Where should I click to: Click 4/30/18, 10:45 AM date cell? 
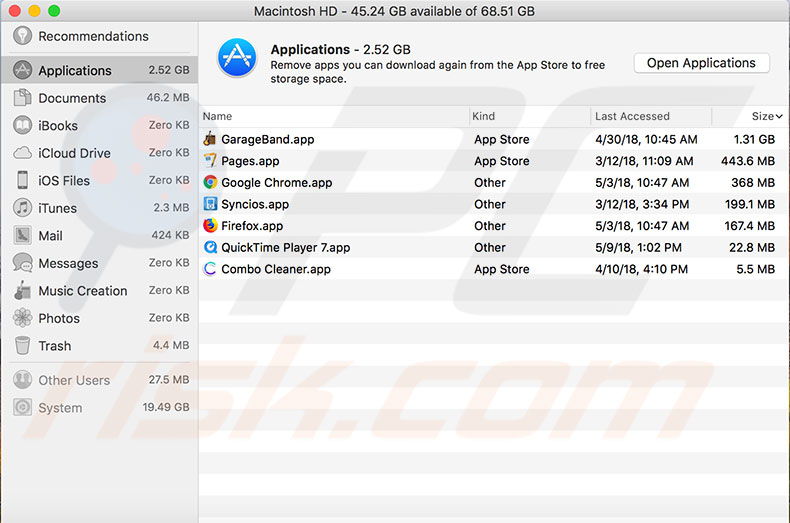pyautogui.click(x=646, y=140)
